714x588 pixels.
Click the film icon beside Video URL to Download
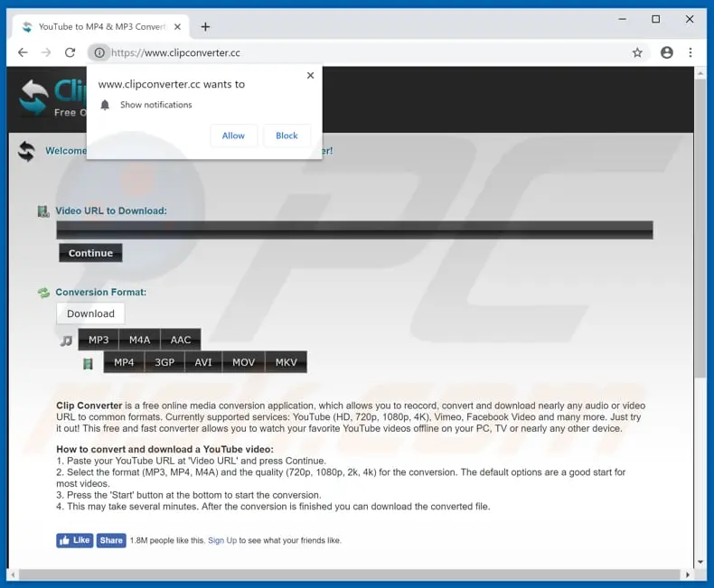click(x=43, y=211)
